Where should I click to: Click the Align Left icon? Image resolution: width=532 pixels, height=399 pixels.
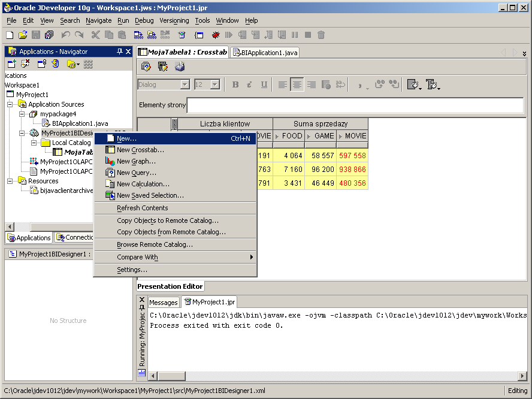pyautogui.click(x=282, y=84)
